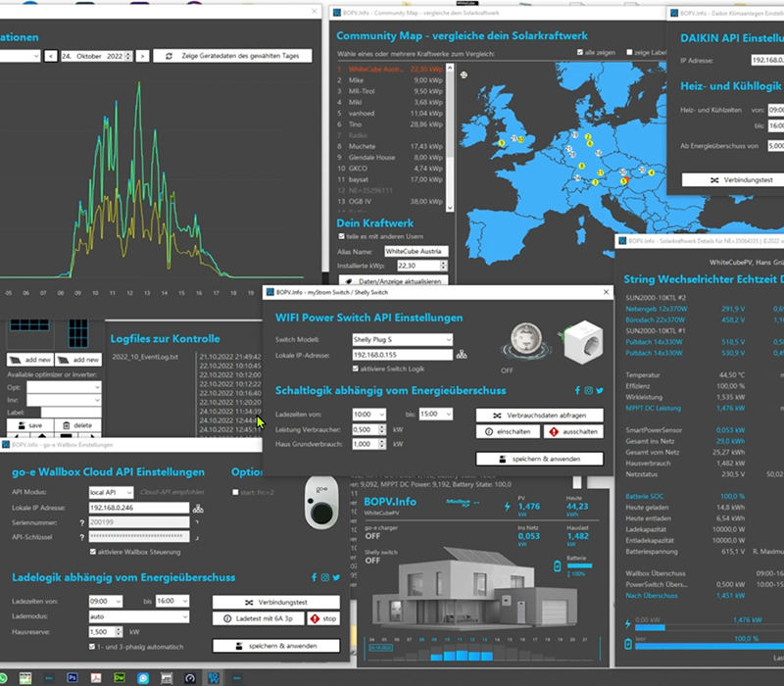Open Facebook icon in go-e Wallbox window
The height and width of the screenshot is (686, 784).
tap(314, 577)
